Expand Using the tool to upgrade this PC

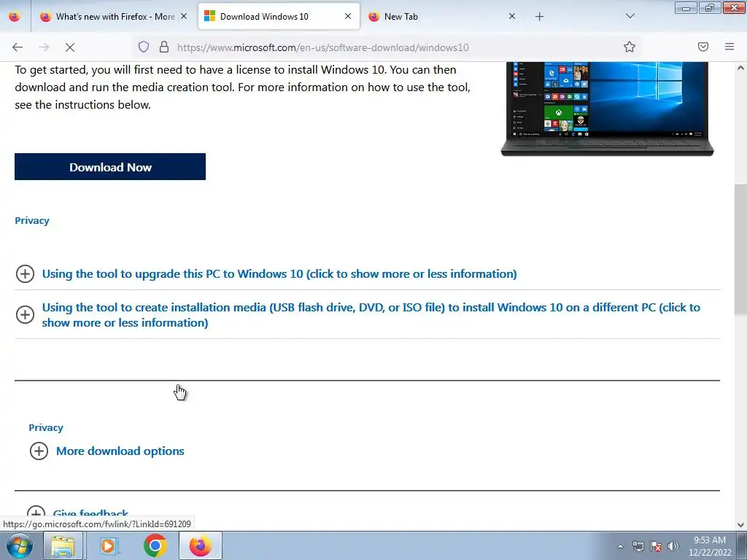[x=279, y=274]
